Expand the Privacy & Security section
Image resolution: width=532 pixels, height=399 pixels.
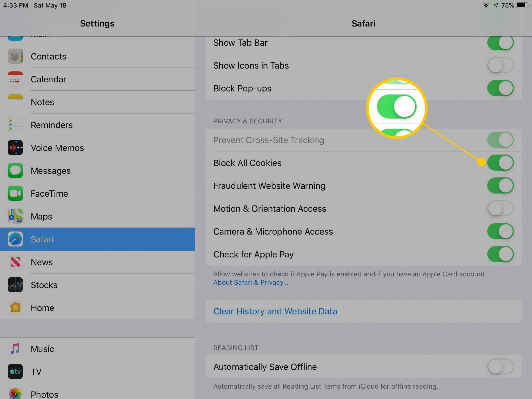[248, 121]
